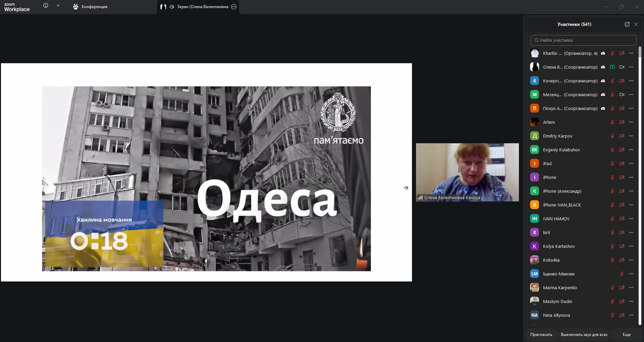Click the Пригласить button

point(541,335)
